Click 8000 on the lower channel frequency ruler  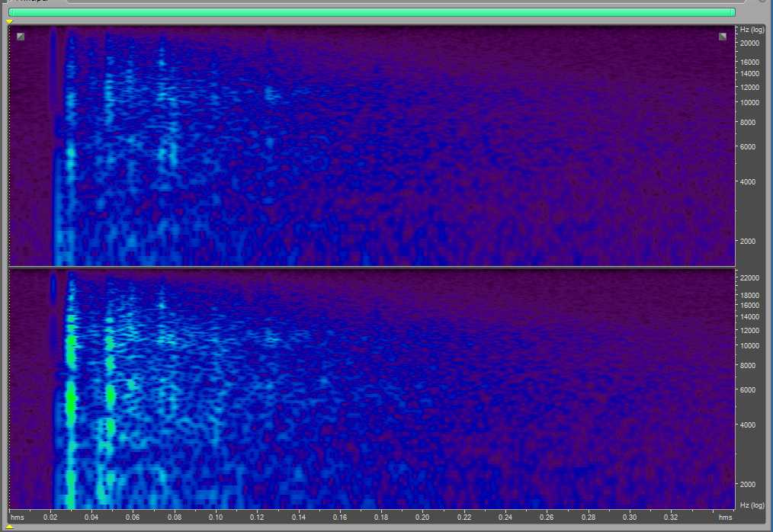(x=748, y=366)
